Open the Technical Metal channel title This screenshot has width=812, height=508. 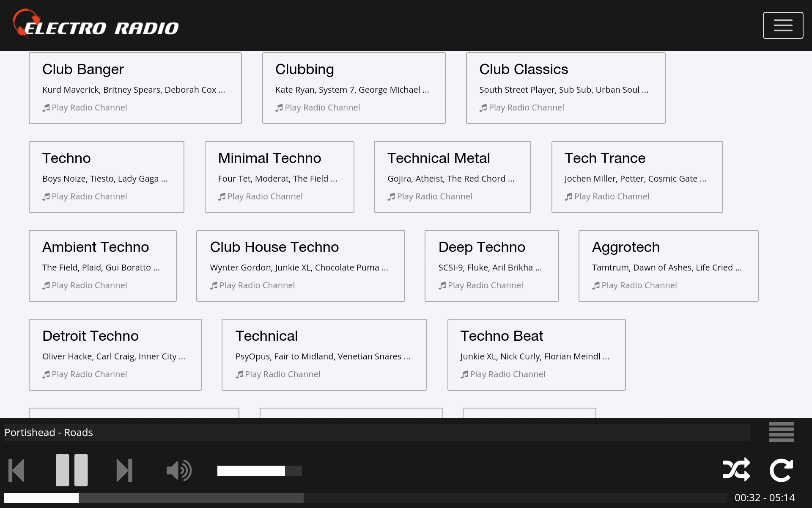click(x=439, y=158)
